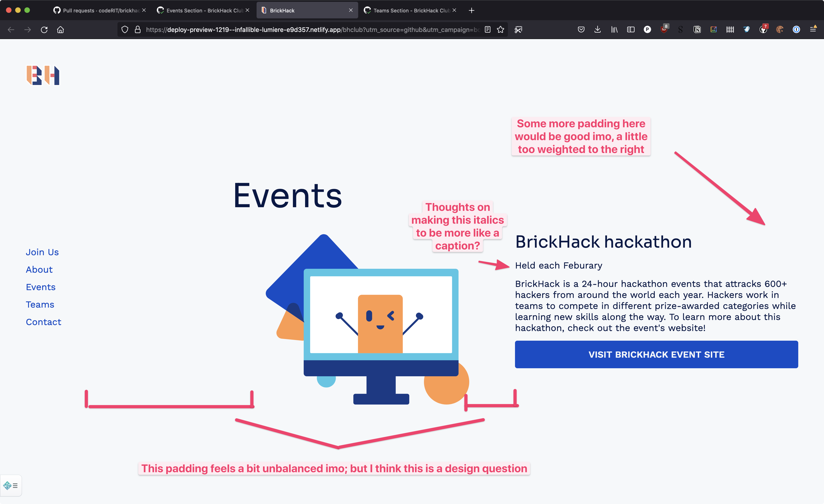Open the cookie extension icon
This screenshot has height=504, width=824.
780,30
